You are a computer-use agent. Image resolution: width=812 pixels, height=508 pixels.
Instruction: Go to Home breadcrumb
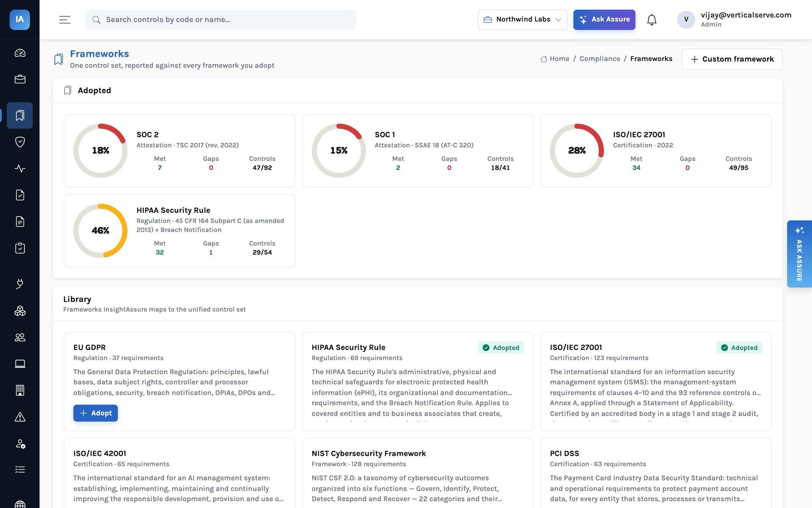pos(555,59)
